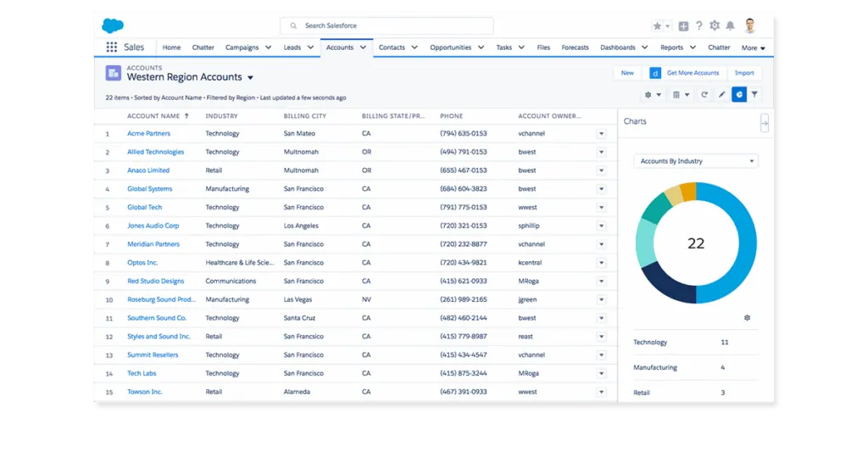Toggle the Charts panel icon
The image size is (868, 463).
[x=739, y=95]
